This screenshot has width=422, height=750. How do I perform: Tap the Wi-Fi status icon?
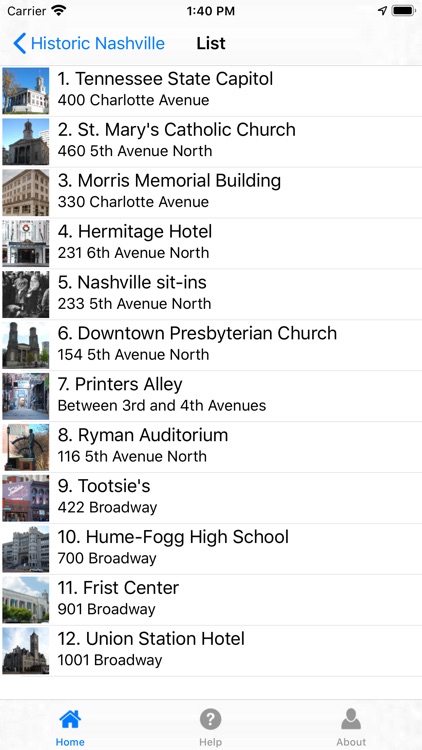59,11
